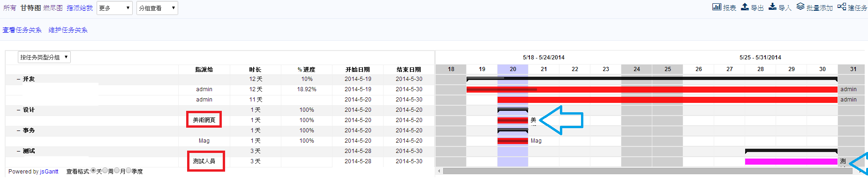This screenshot has width=868, height=181.
Task: Select the 季度 (quarter) view radio button
Action: click(128, 171)
